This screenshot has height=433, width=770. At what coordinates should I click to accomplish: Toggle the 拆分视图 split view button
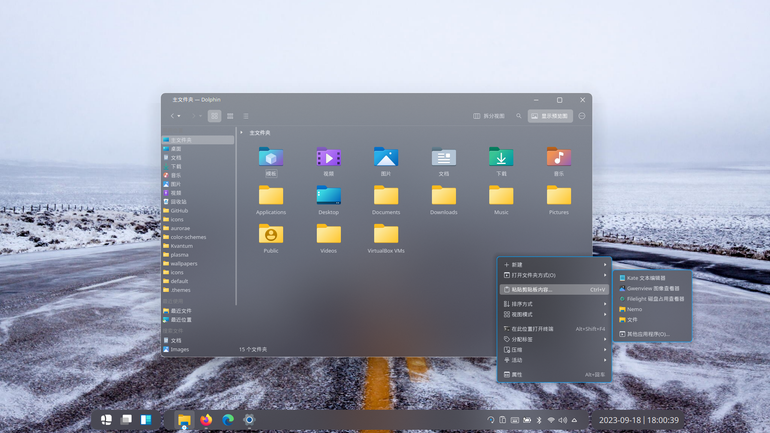(489, 116)
